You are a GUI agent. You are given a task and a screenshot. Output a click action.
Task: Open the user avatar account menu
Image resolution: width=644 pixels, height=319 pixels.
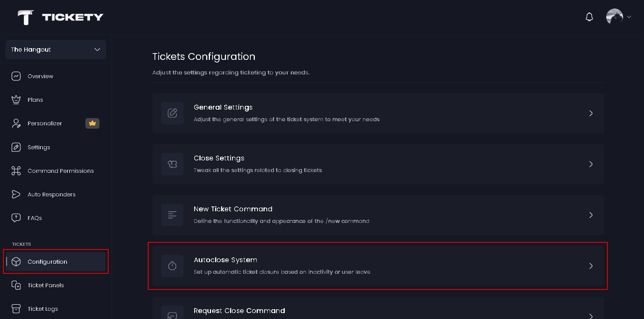618,17
